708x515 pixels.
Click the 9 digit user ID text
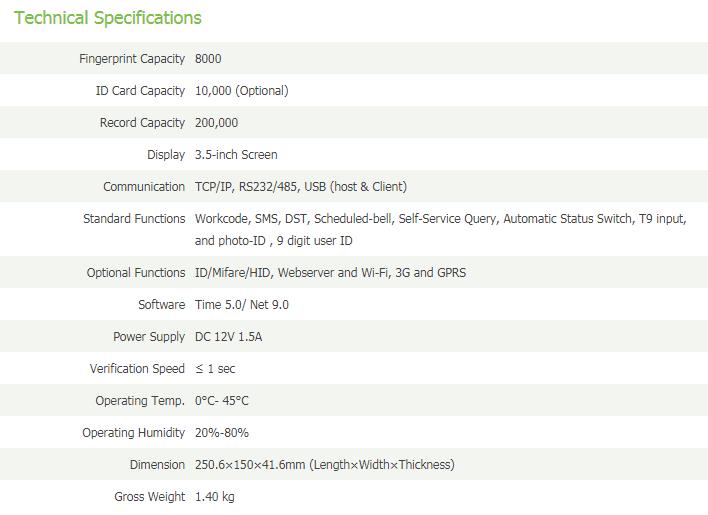click(315, 241)
